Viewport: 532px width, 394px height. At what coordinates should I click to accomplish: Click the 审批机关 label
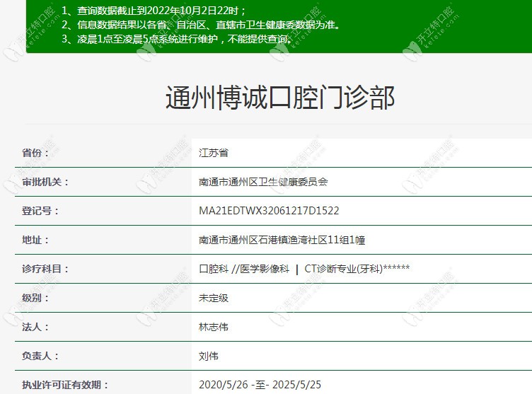click(x=45, y=182)
